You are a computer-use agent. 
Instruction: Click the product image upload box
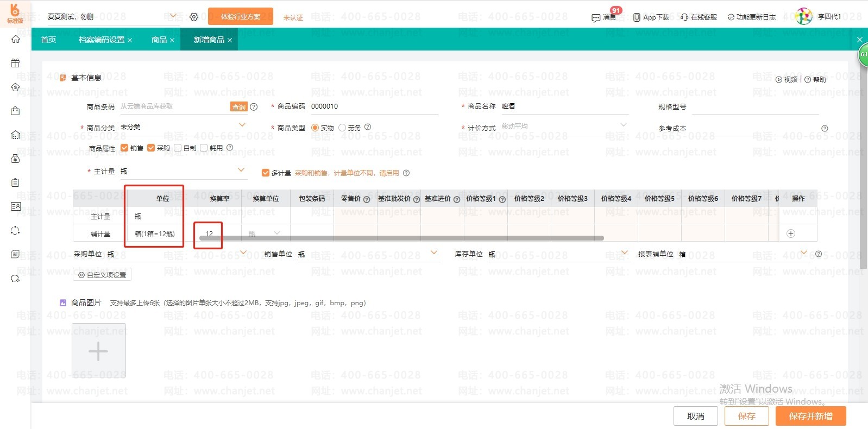tap(99, 351)
